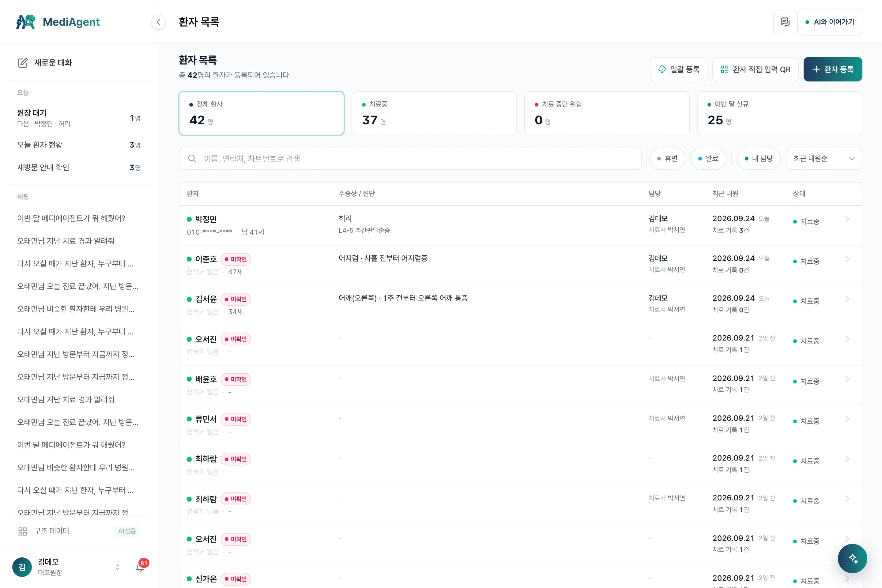Click 신가온 patient name
This screenshot has width=882, height=588.
(206, 579)
